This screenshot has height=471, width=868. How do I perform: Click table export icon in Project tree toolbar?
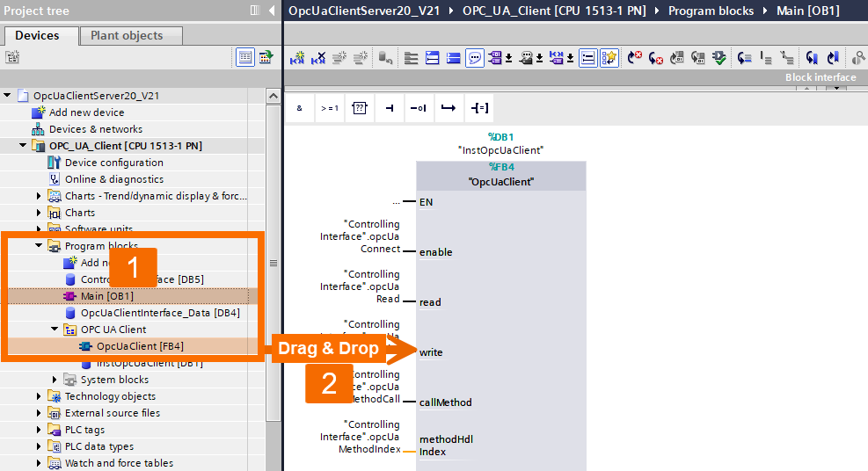point(266,57)
